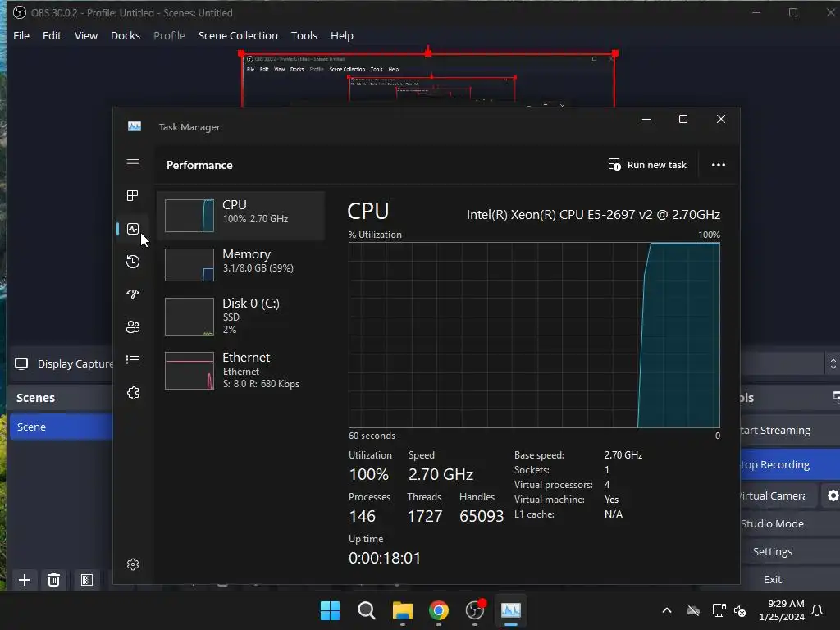Switch to OBS Studio taskbar icon
840x630 pixels.
(475, 610)
